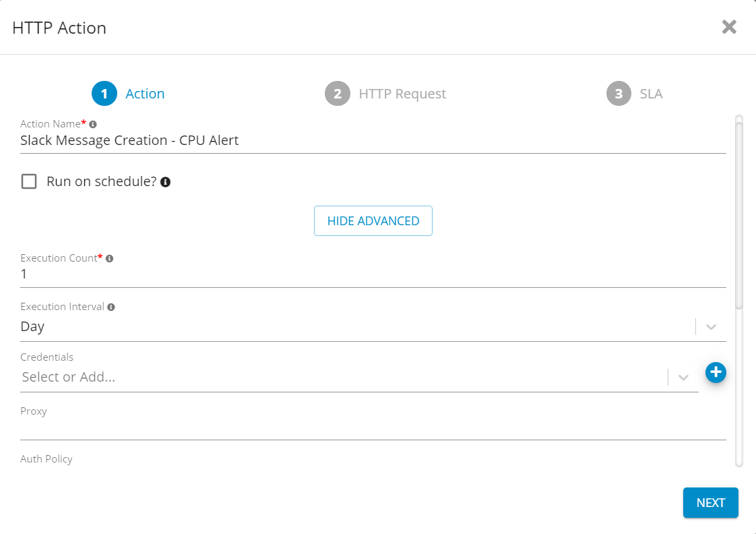Check the box next to Run on schedule

(x=28, y=181)
